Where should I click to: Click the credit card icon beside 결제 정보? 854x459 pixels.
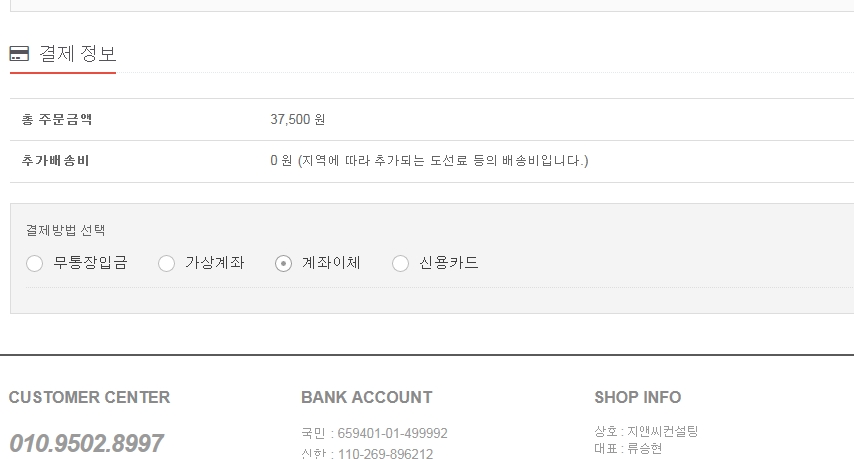(x=19, y=53)
